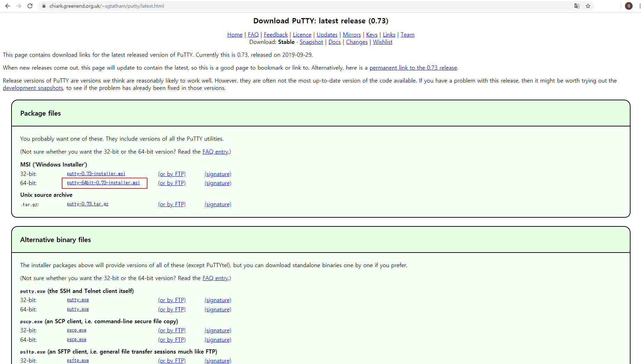Open the profile avatar icon

pos(629,6)
